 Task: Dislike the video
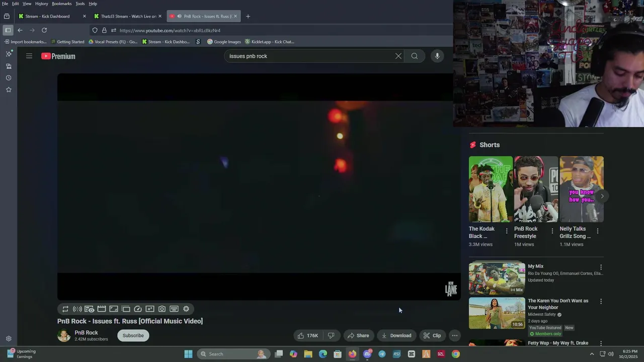click(x=331, y=336)
